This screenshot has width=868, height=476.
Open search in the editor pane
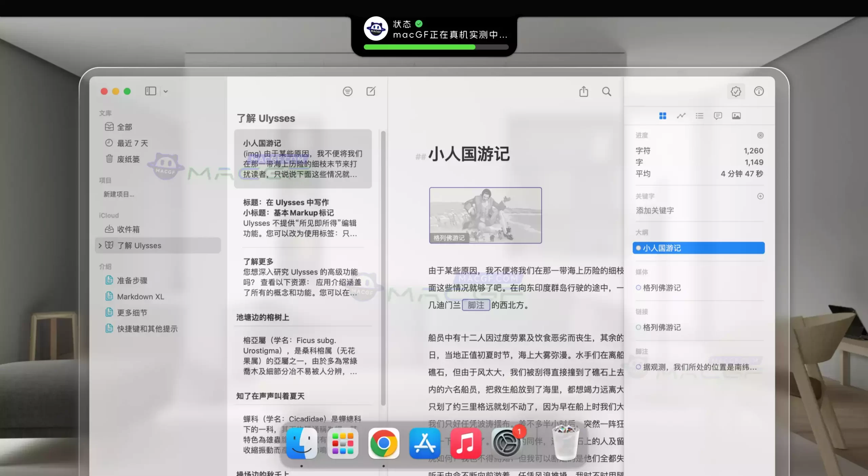[607, 92]
